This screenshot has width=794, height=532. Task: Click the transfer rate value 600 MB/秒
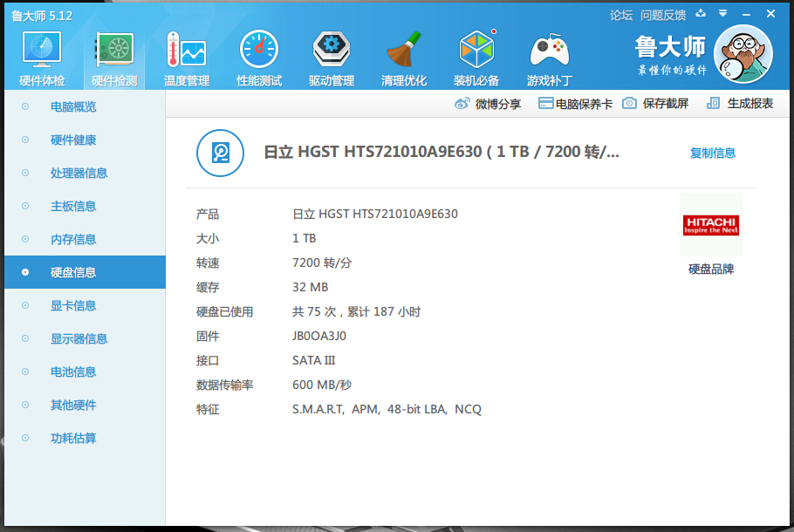coord(322,385)
